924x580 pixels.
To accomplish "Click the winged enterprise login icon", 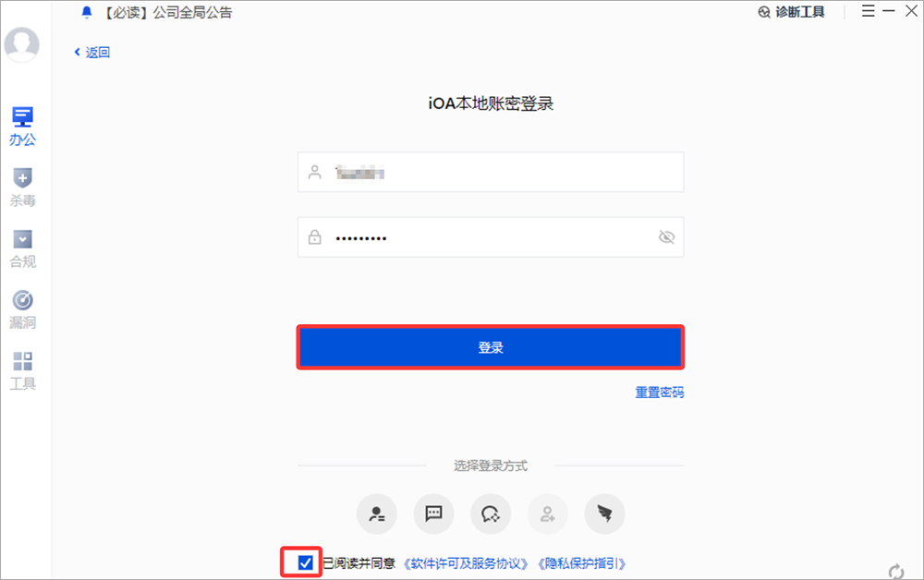I will point(604,514).
